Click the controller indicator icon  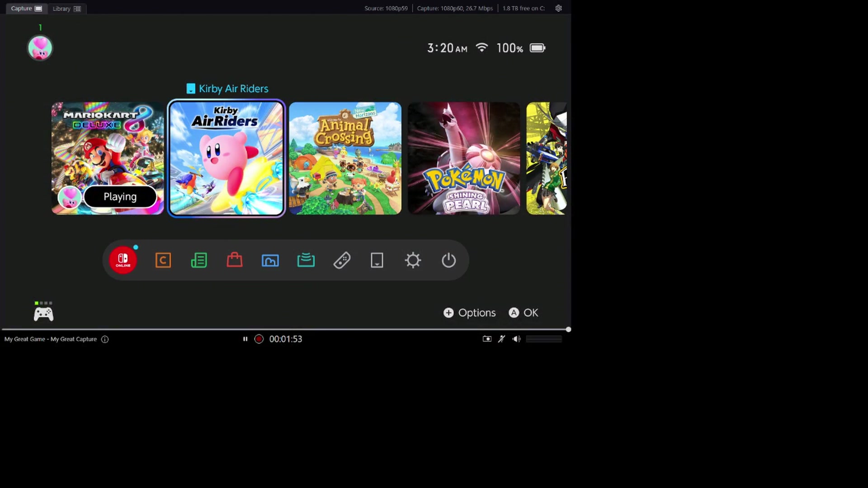point(43,312)
